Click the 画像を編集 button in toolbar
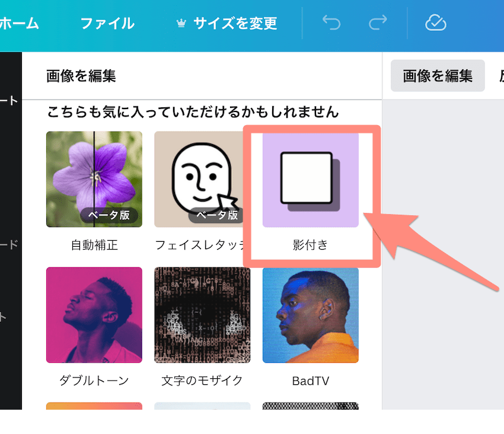504x434 pixels. click(x=438, y=76)
